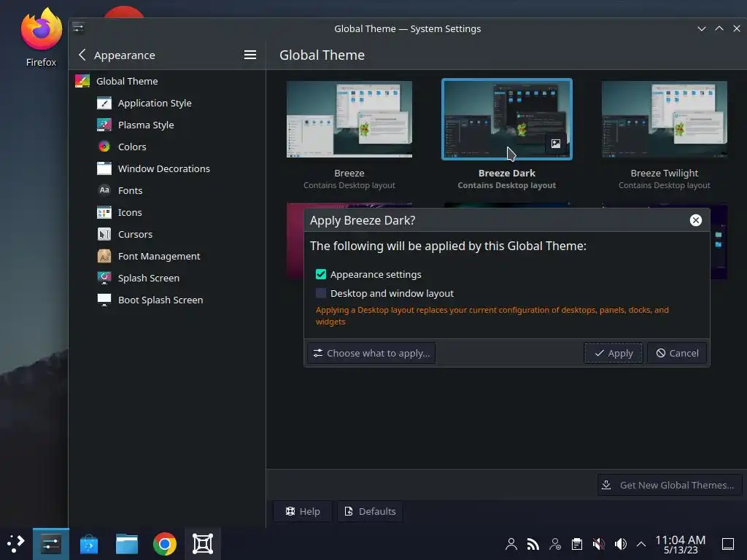Open the screenshot tool icon in the taskbar
This screenshot has width=747, height=560.
[203, 544]
